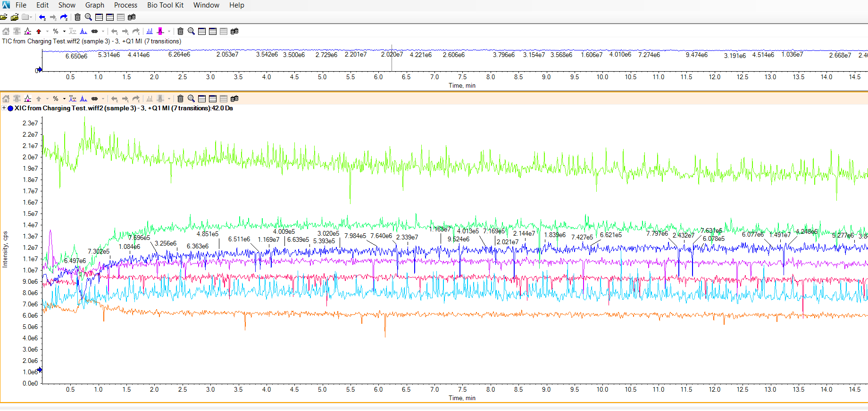Click the magnifier icon in TIC pane toolbar

pyautogui.click(x=191, y=32)
